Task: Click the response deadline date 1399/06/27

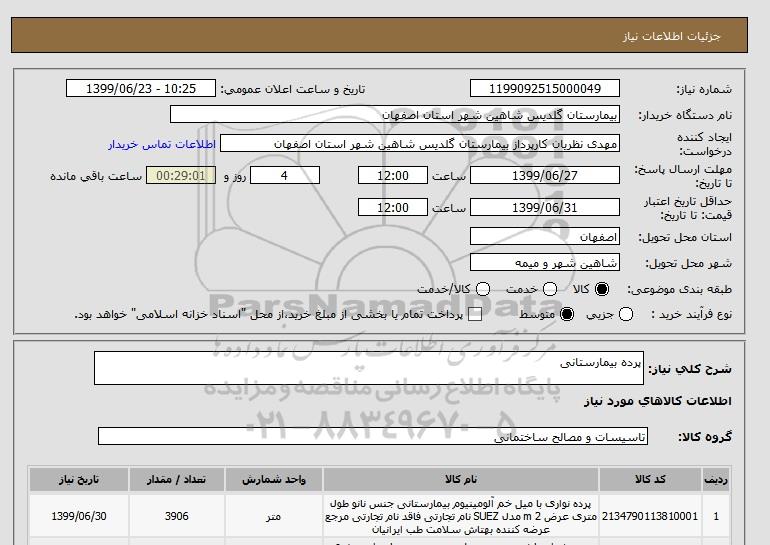Action: pyautogui.click(x=545, y=175)
